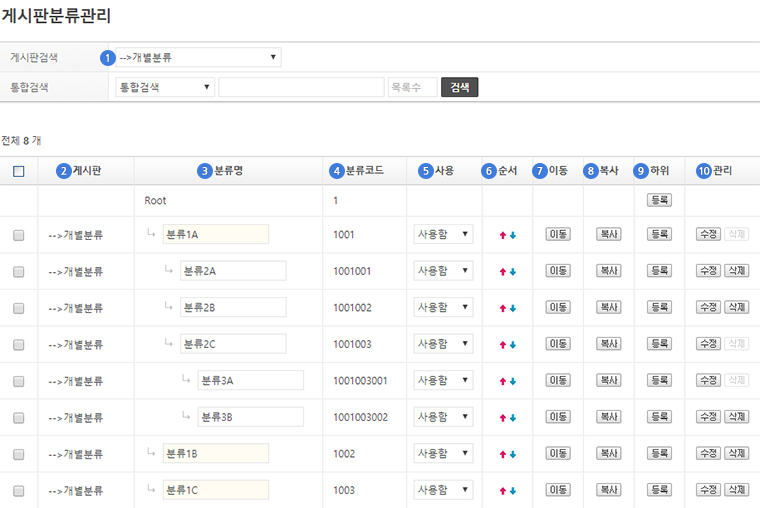Open the 통합검색 filter dropdown

[165, 87]
